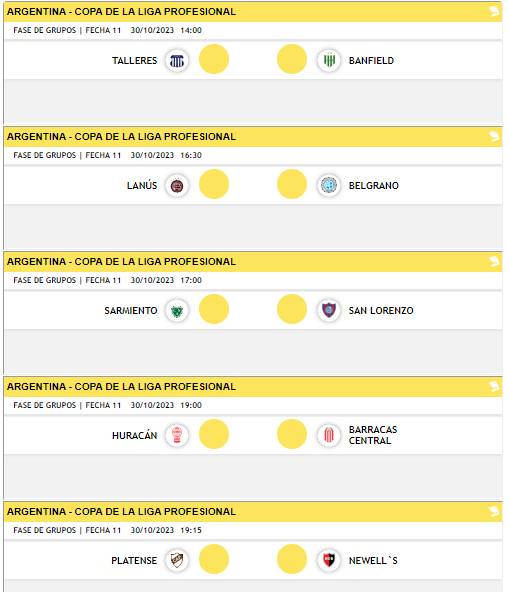Open the Barracas Central team name
Screen dimensions: 508x592
coord(373,435)
